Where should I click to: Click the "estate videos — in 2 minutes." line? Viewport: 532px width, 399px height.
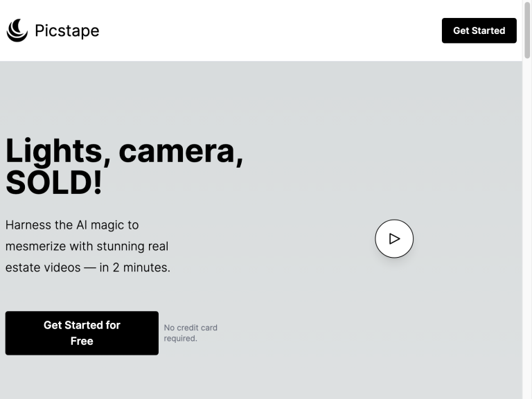coord(88,267)
